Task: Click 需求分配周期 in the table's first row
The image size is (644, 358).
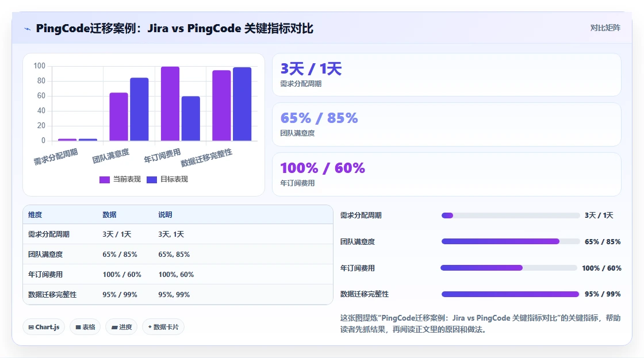Action: (x=48, y=234)
